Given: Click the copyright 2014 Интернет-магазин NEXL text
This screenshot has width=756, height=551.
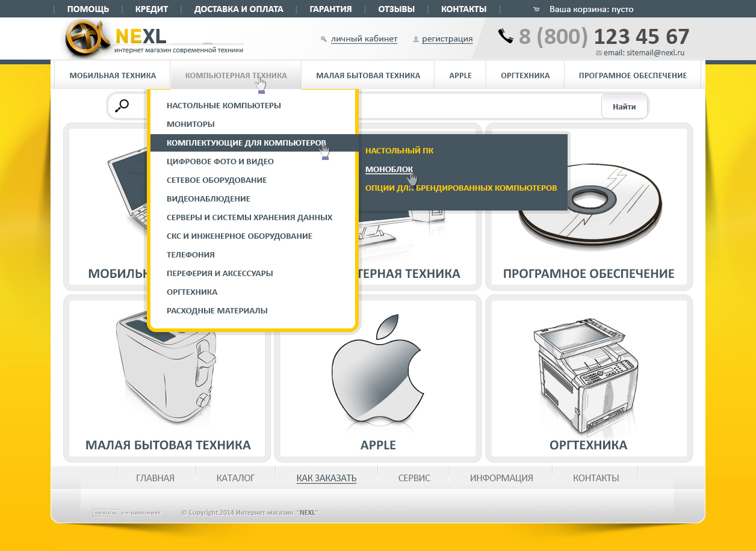Looking at the screenshot, I should (250, 513).
